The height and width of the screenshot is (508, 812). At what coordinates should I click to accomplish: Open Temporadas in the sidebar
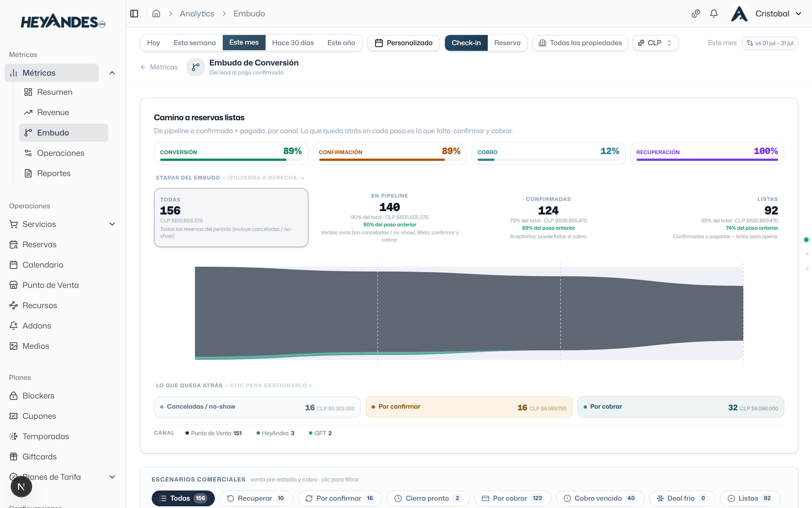click(63, 436)
